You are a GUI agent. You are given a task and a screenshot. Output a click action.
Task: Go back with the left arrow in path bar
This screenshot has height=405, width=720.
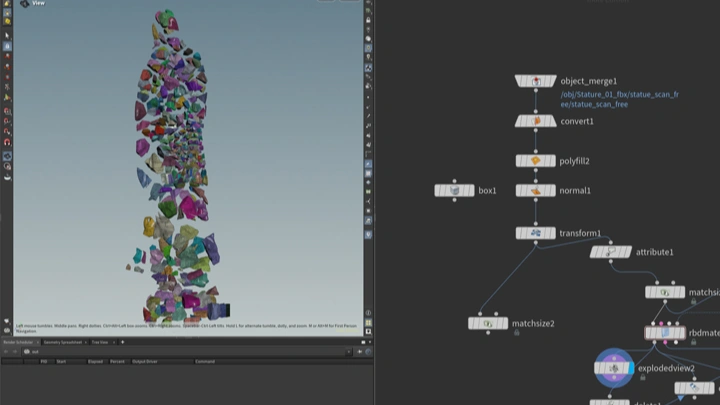click(6, 352)
